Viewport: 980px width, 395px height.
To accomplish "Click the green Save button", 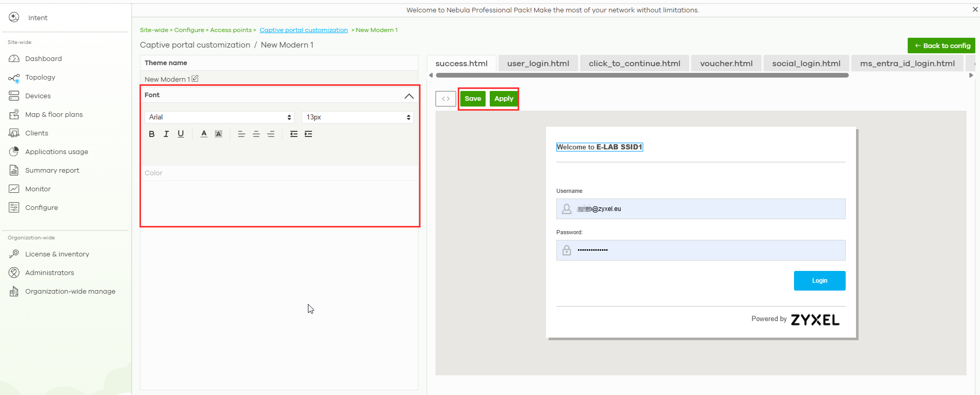I will click(x=473, y=99).
